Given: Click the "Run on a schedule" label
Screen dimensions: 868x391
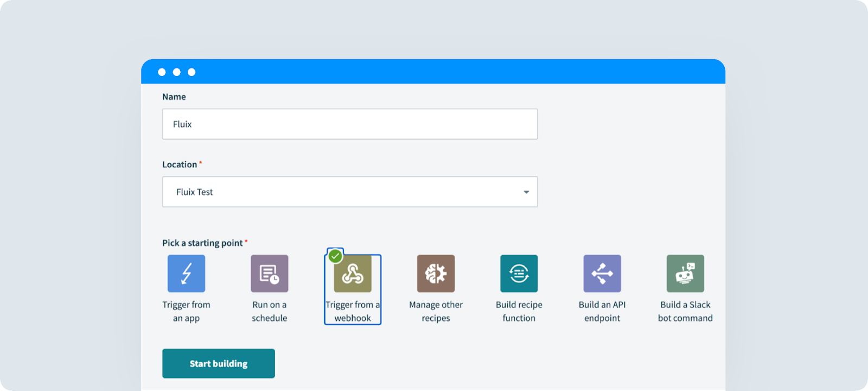Looking at the screenshot, I should tap(270, 311).
